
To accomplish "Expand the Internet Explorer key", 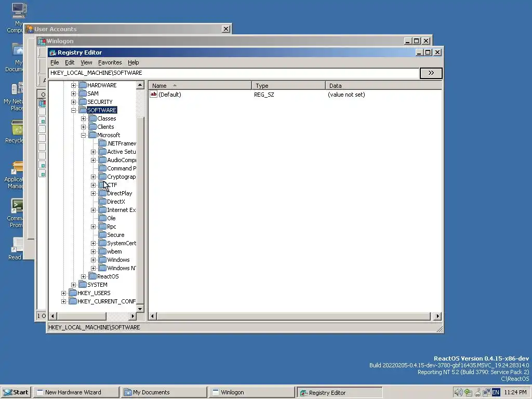I will tap(94, 210).
